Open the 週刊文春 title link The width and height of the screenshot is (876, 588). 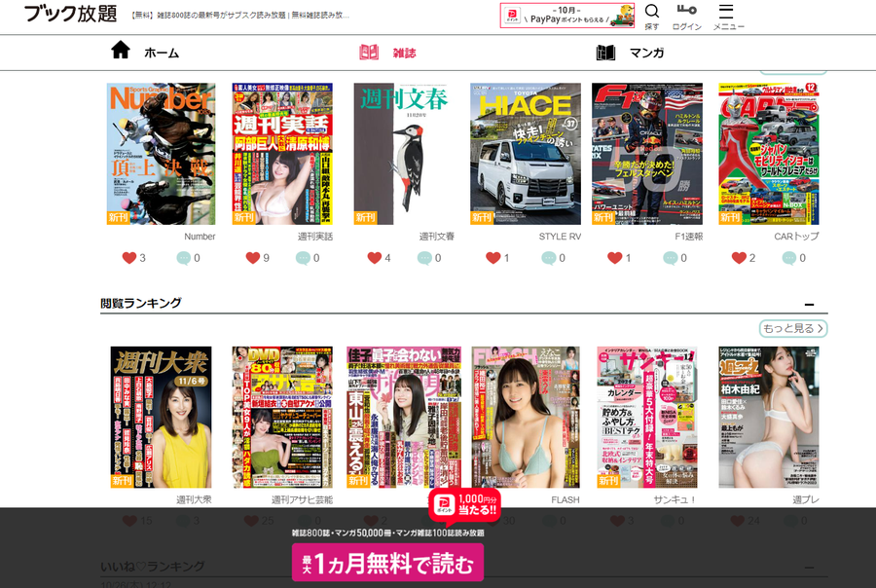437,237
